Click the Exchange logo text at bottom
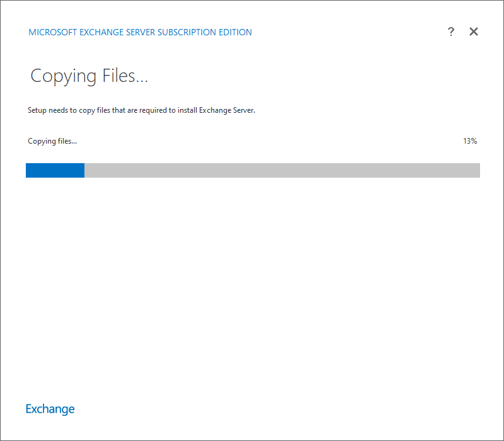 point(50,409)
